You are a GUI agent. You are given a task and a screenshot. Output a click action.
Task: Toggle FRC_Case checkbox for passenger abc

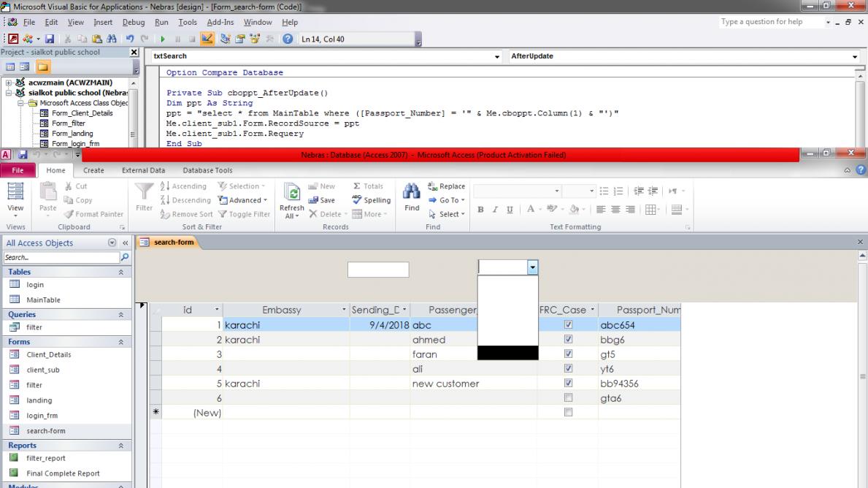click(x=568, y=324)
